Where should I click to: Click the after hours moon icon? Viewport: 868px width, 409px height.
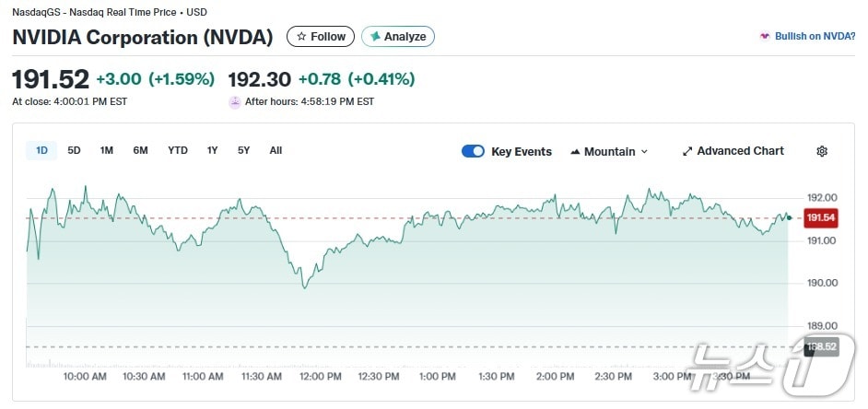235,101
